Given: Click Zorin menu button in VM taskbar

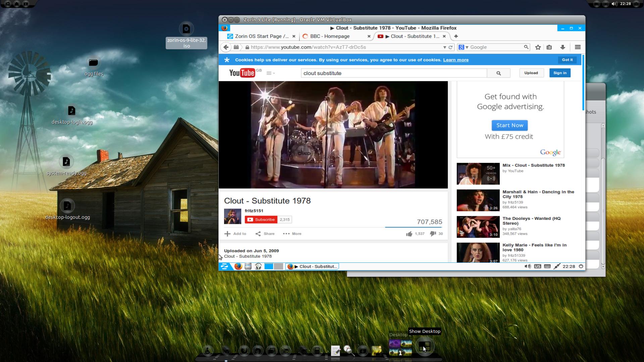Looking at the screenshot, I should click(x=224, y=266).
